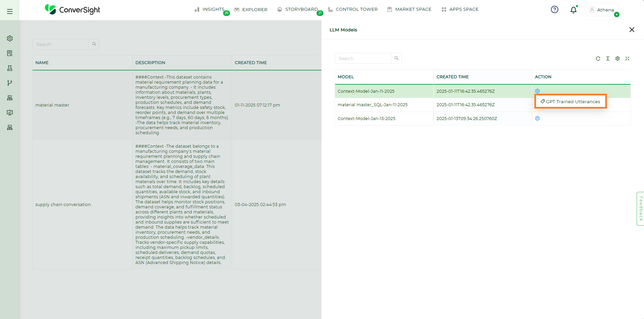
Task: Open the presentation chart sidebar icon
Action: [10, 113]
